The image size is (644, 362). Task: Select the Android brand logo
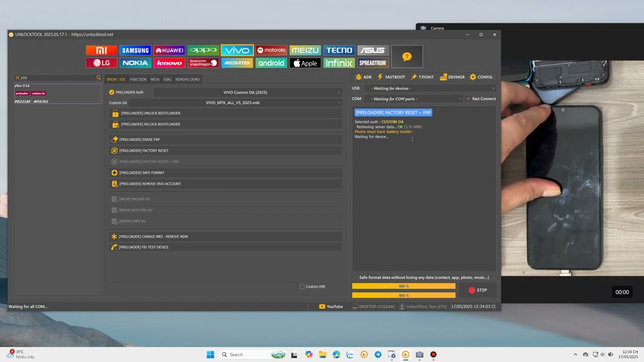click(x=271, y=63)
